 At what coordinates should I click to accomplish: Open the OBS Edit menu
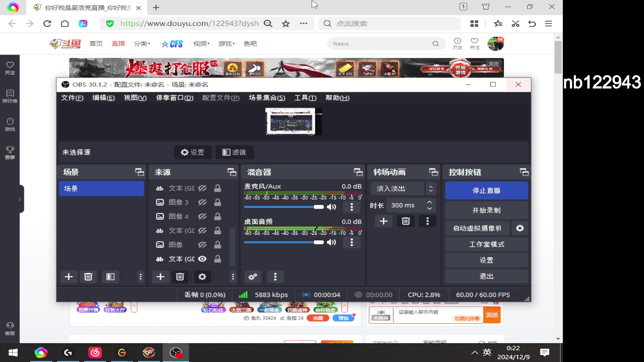pyautogui.click(x=104, y=98)
